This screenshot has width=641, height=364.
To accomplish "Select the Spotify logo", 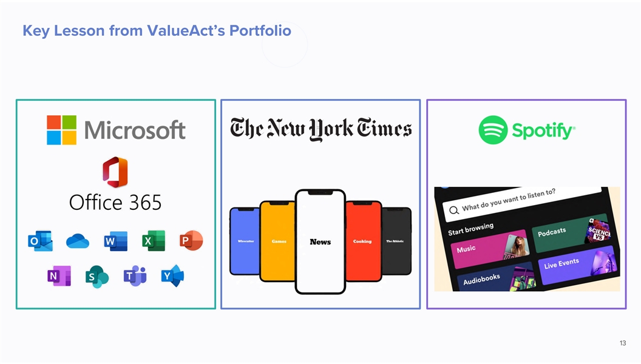I will click(526, 130).
